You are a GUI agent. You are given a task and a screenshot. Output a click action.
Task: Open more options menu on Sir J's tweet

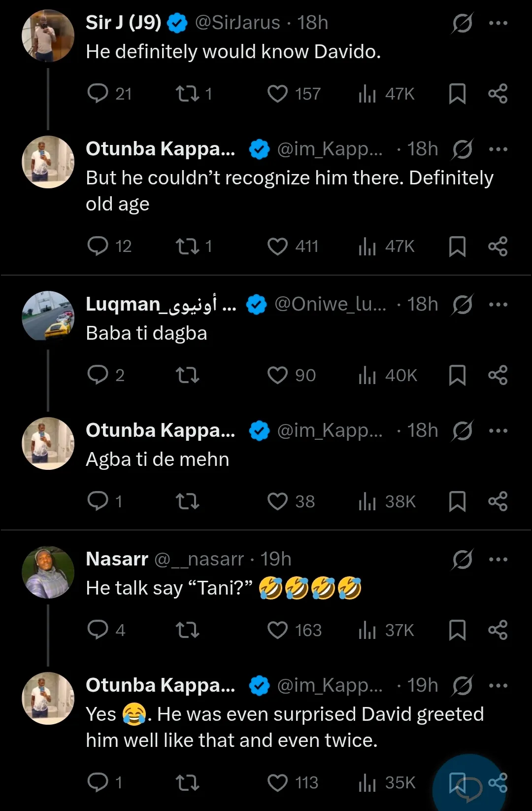[x=498, y=23]
